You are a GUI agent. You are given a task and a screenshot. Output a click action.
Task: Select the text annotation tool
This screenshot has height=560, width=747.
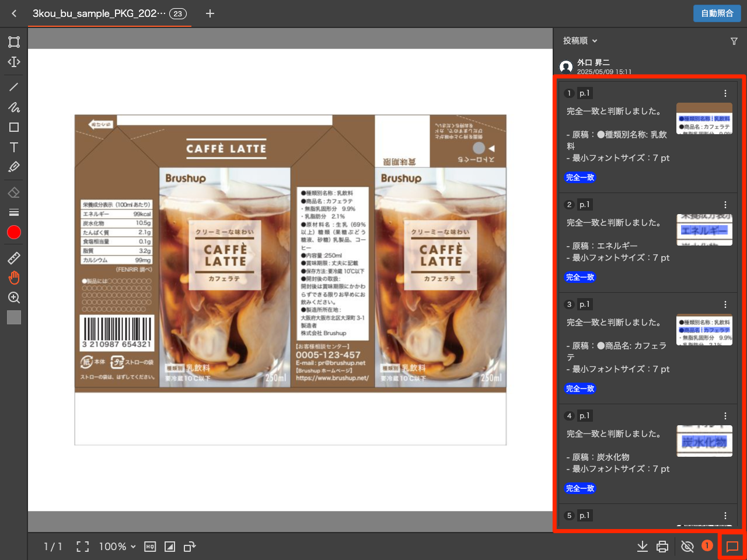click(x=14, y=147)
